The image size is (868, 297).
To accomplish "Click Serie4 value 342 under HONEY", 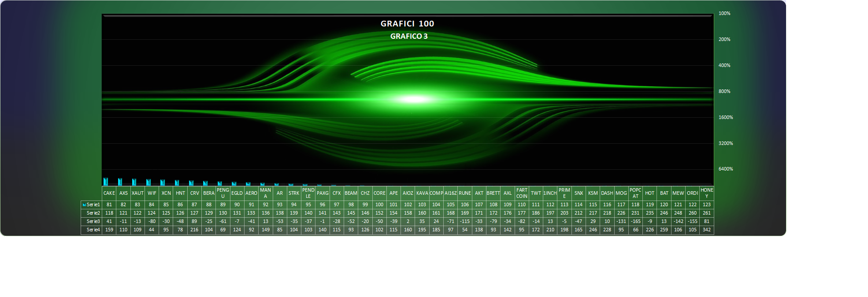I will (x=706, y=230).
